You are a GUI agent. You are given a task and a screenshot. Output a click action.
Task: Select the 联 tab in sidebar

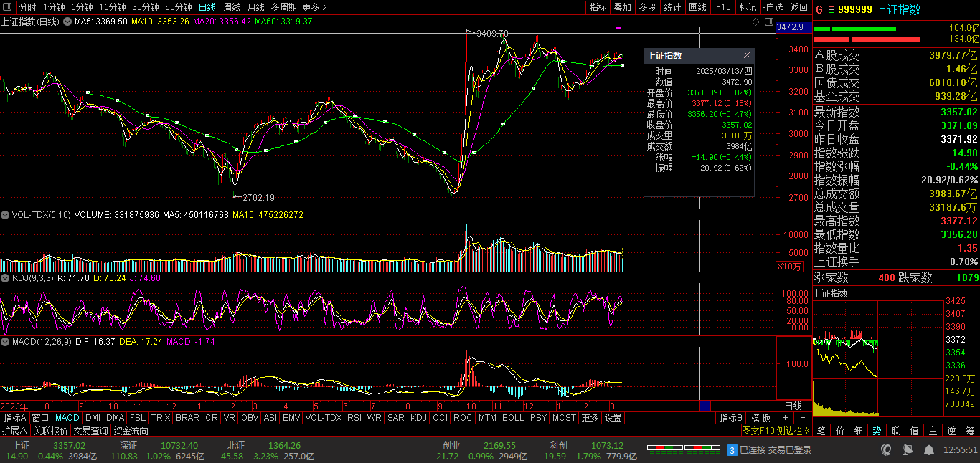pyautogui.click(x=895, y=431)
